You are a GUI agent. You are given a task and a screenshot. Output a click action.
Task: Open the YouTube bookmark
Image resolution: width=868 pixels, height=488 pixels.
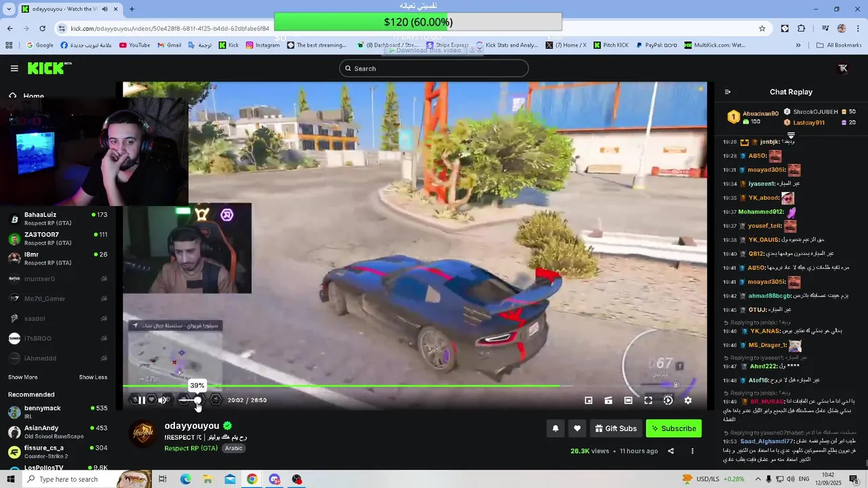134,45
